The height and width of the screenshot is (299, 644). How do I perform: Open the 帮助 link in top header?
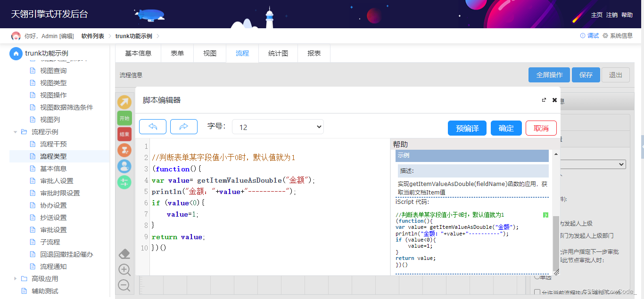click(x=627, y=15)
